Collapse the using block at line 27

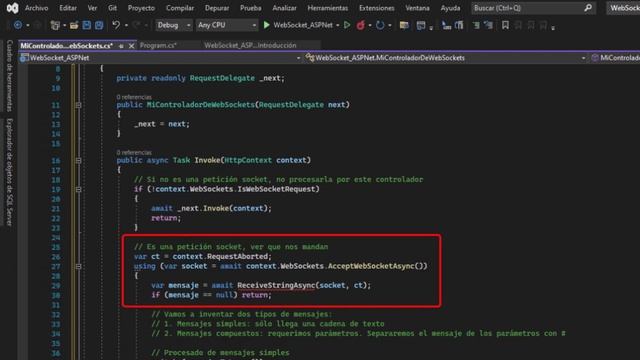[78, 267]
